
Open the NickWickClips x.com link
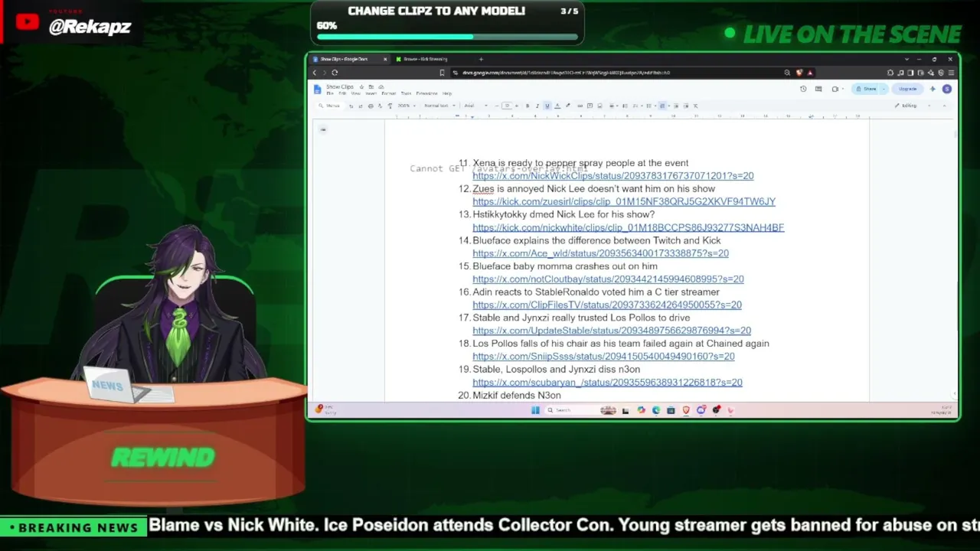[x=613, y=176]
